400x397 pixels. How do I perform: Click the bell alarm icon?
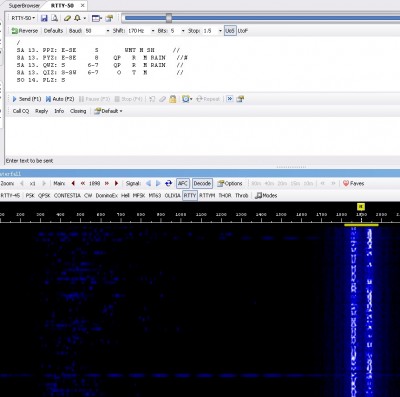pos(77,18)
